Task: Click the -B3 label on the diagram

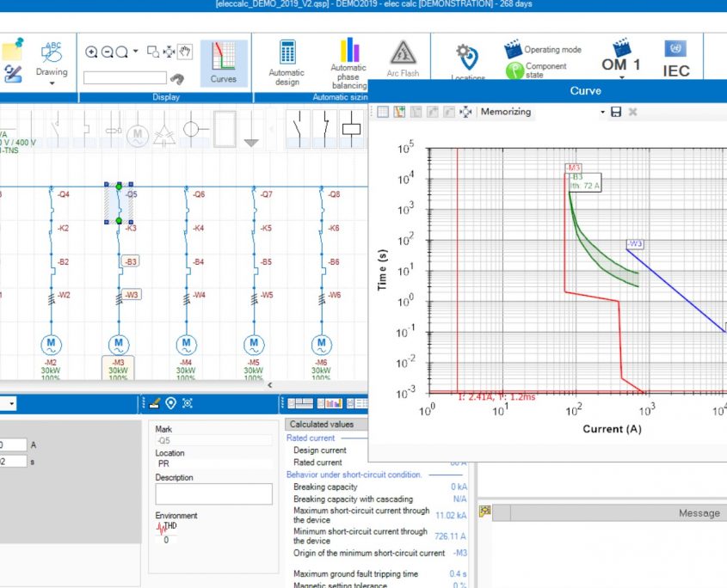Action: tap(131, 261)
